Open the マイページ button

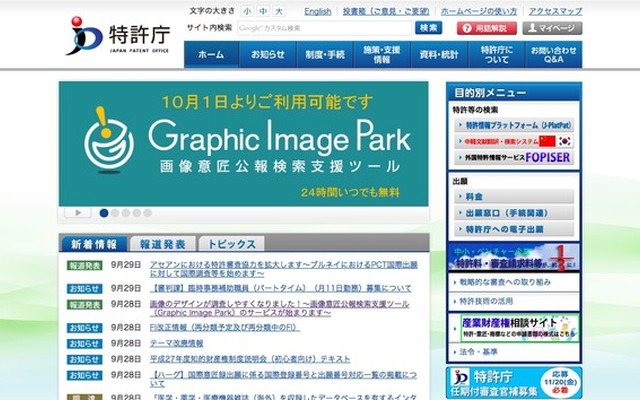pyautogui.click(x=552, y=28)
